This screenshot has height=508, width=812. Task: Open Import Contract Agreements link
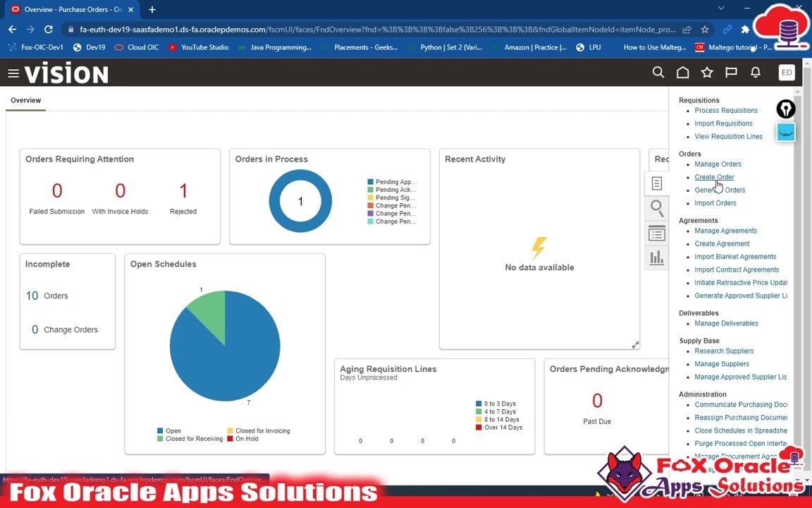click(737, 270)
